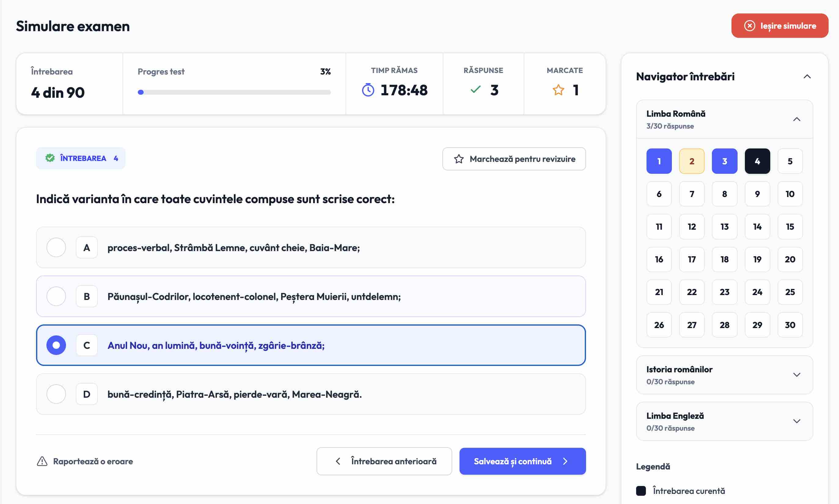Open question 17 tile

coord(692,259)
